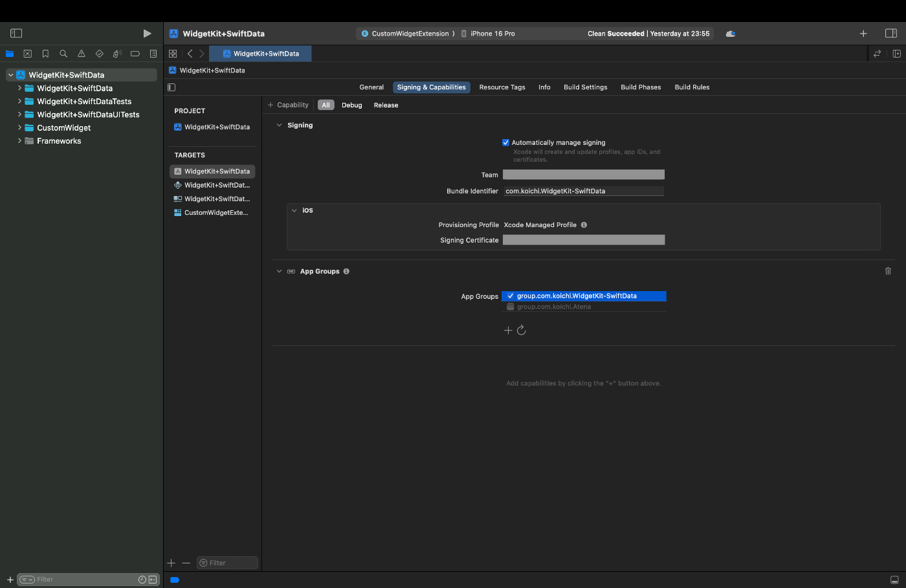The image size is (906, 588).
Task: Uncheck group.com.koichi.WidgetKit-SwiftData app group
Action: (x=511, y=296)
